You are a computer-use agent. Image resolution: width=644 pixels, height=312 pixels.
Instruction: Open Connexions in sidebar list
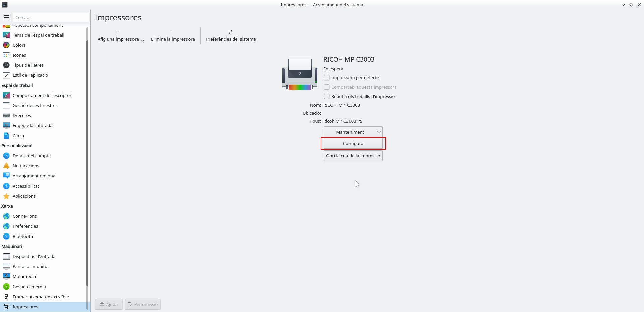click(25, 216)
